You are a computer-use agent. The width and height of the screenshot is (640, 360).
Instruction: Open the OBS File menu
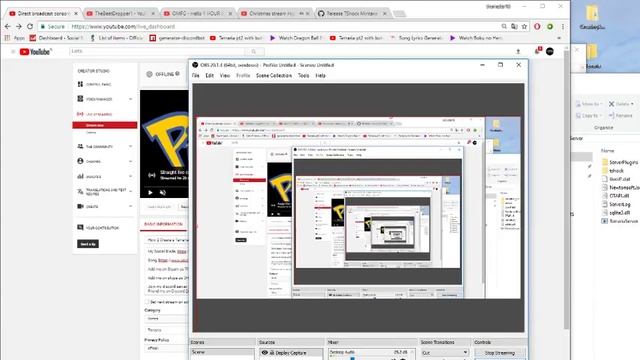pos(196,76)
